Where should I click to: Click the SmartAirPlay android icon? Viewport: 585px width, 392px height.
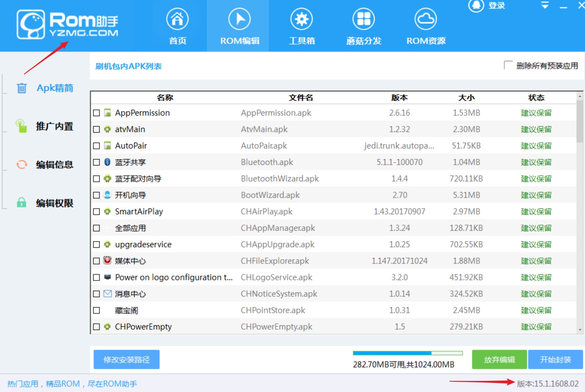tap(107, 211)
